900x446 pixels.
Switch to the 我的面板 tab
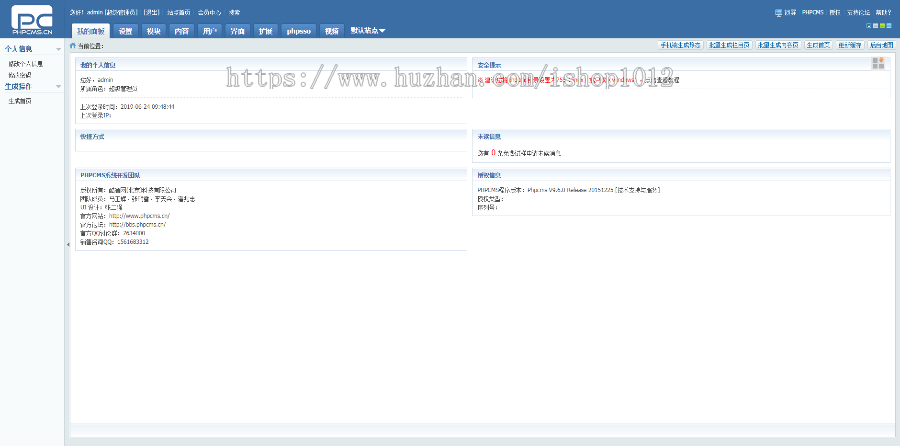[90, 31]
